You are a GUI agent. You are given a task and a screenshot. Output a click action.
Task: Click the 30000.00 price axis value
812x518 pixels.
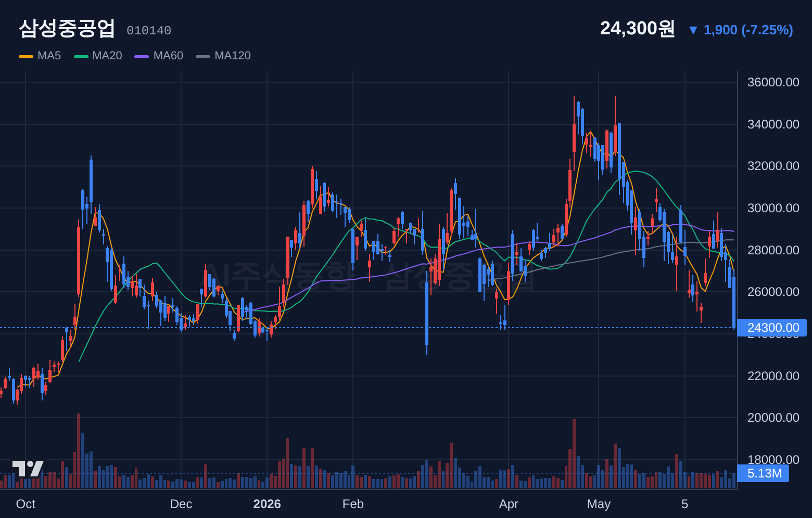click(773, 208)
